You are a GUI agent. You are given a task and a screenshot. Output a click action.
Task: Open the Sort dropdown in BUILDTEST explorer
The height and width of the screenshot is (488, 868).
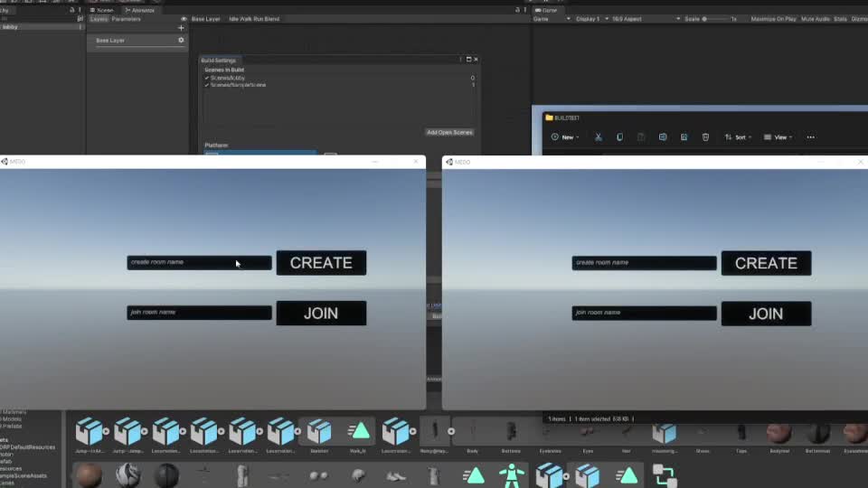click(738, 137)
